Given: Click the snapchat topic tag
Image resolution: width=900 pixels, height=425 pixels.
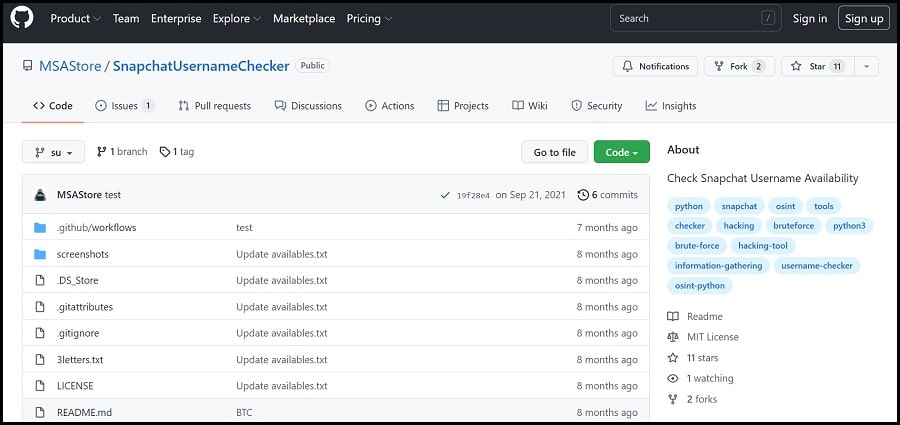Looking at the screenshot, I should coord(739,206).
